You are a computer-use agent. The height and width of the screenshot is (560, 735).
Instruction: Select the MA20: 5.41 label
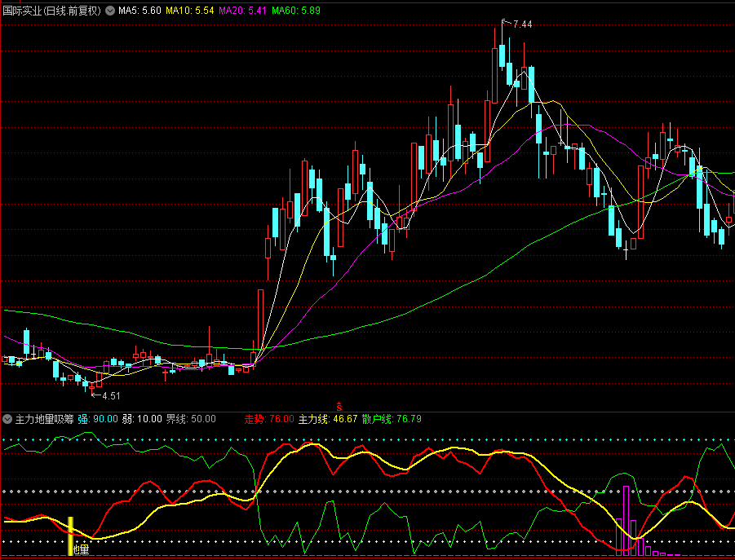[x=243, y=11]
